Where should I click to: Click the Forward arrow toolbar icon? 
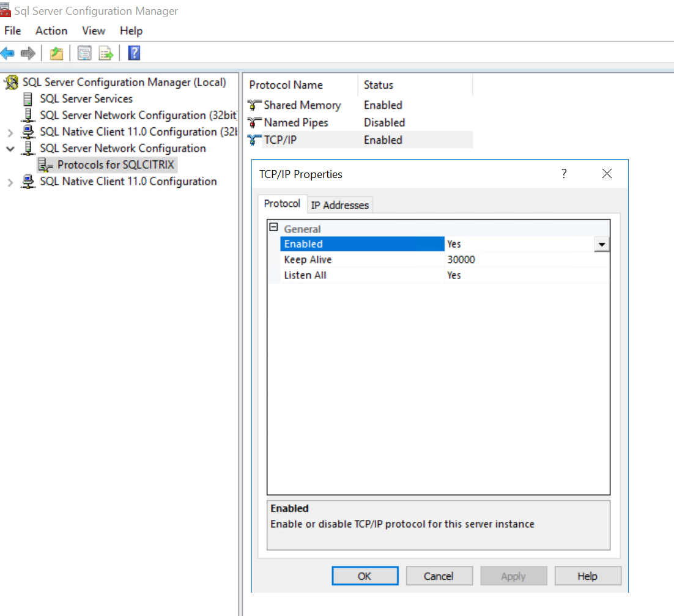click(x=28, y=53)
